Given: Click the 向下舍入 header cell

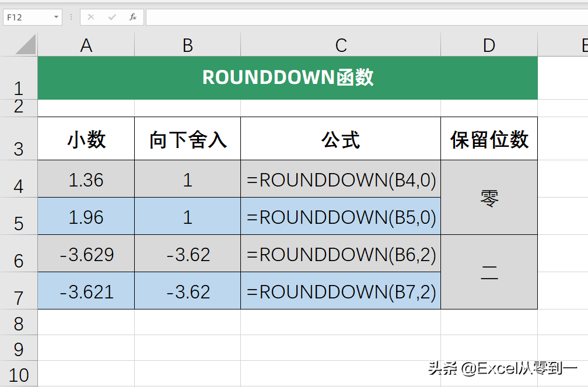Looking at the screenshot, I should coord(187,139).
